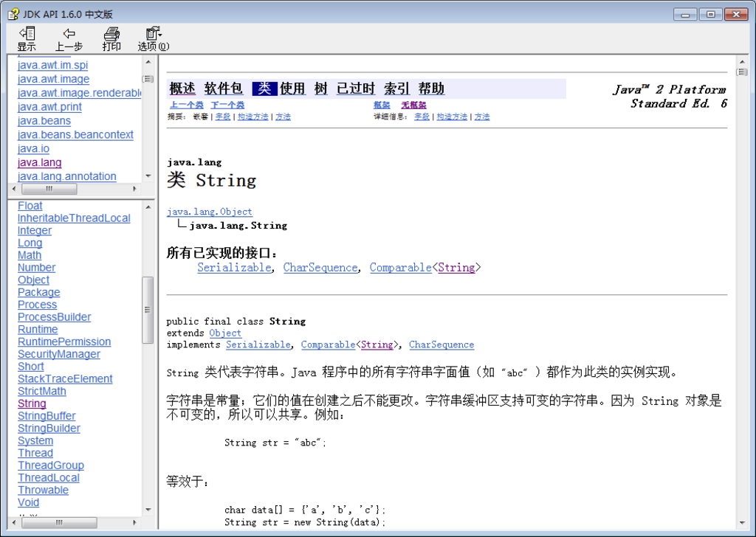
Task: Click Object link after extends
Action: pyautogui.click(x=225, y=333)
